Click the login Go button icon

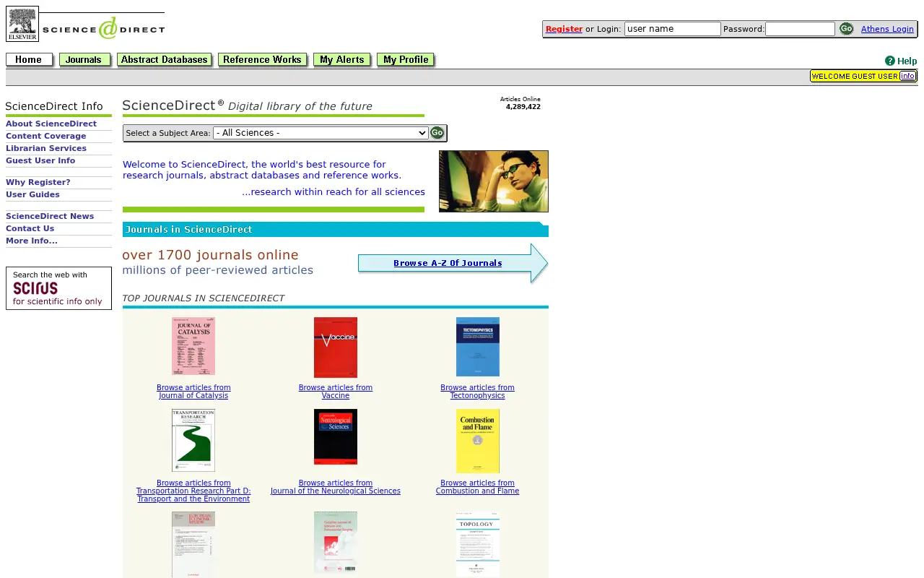click(846, 29)
